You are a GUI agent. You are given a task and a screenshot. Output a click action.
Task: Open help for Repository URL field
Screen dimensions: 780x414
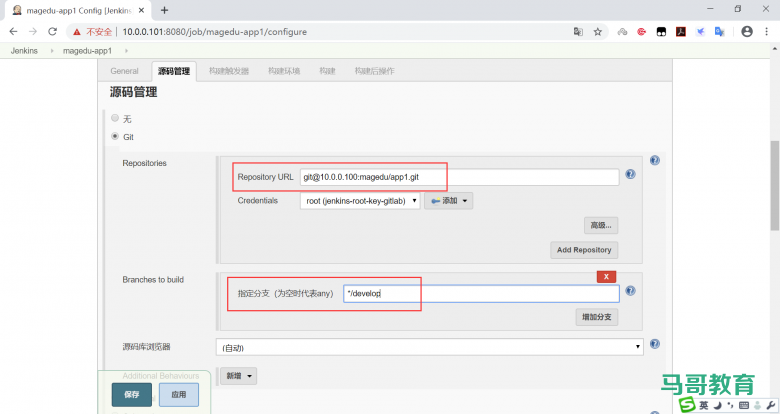(630, 174)
